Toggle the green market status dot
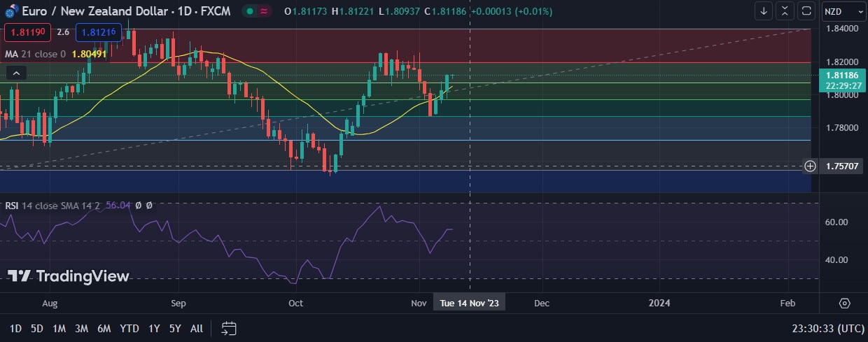The width and height of the screenshot is (868, 342). tap(250, 11)
